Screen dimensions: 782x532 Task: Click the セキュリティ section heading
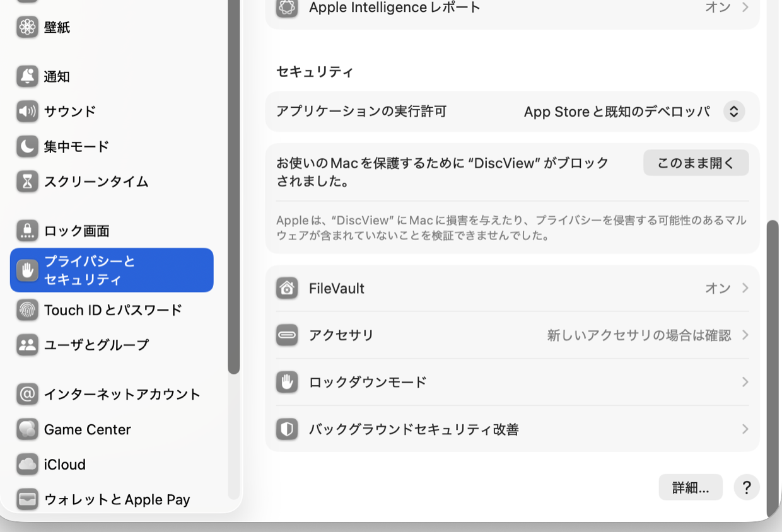(315, 72)
